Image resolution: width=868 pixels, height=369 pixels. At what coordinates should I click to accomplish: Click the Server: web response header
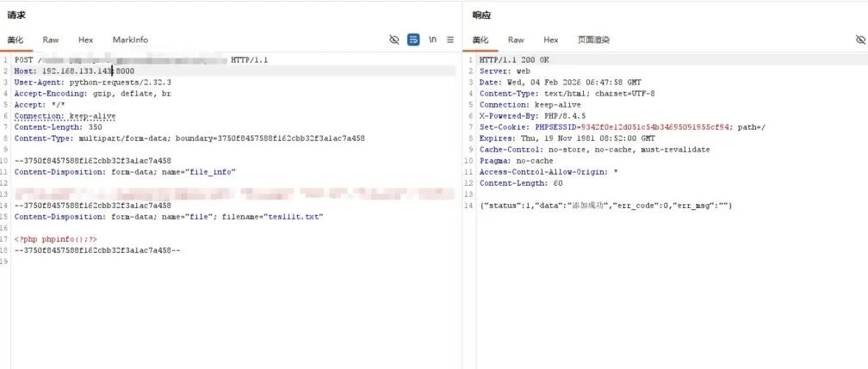tap(505, 71)
